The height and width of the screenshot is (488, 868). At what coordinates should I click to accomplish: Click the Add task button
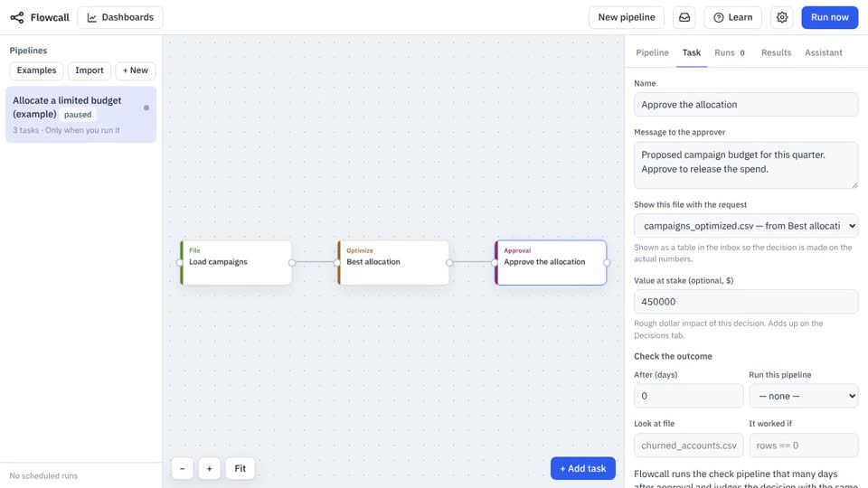coord(583,469)
